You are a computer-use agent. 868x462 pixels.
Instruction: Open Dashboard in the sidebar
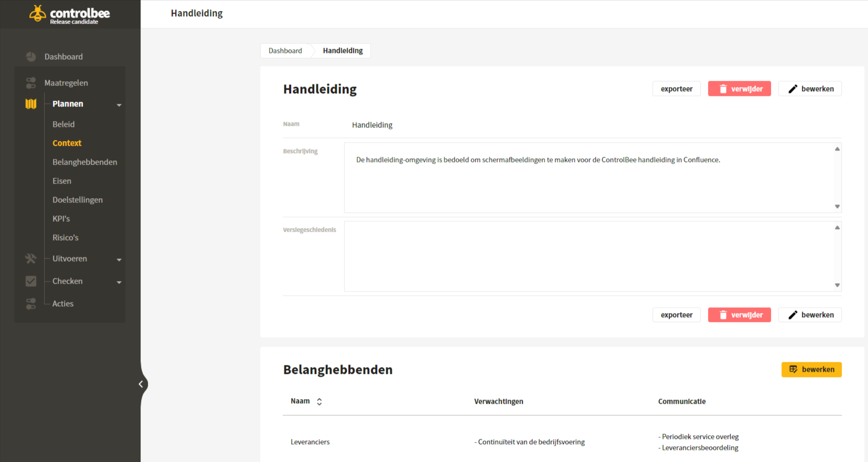coord(63,57)
